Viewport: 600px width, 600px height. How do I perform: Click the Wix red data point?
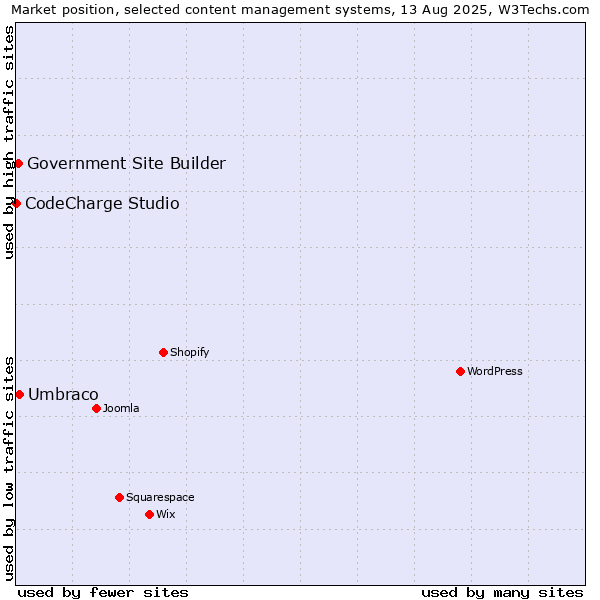[x=150, y=515]
